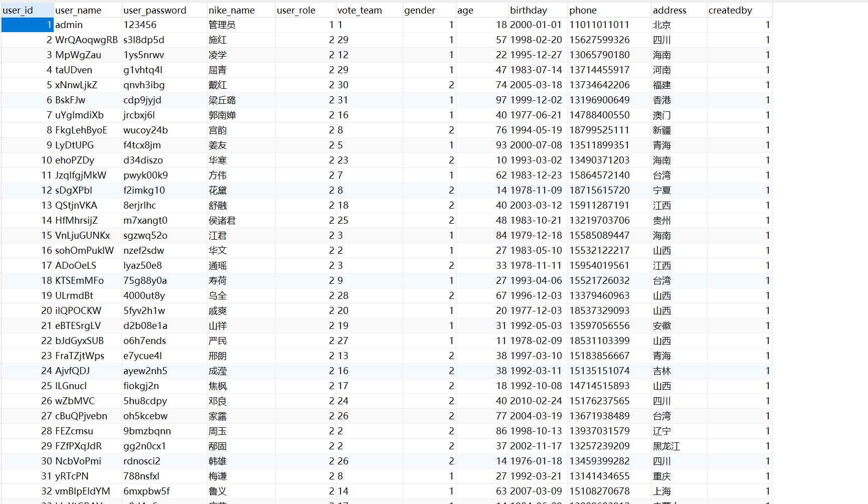
Task: Click the phone column header
Action: 609,10
